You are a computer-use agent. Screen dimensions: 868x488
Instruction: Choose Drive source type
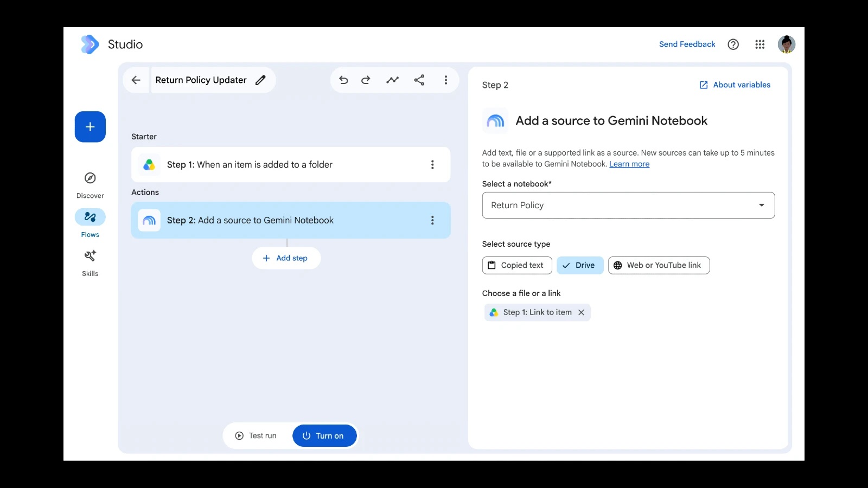click(580, 265)
